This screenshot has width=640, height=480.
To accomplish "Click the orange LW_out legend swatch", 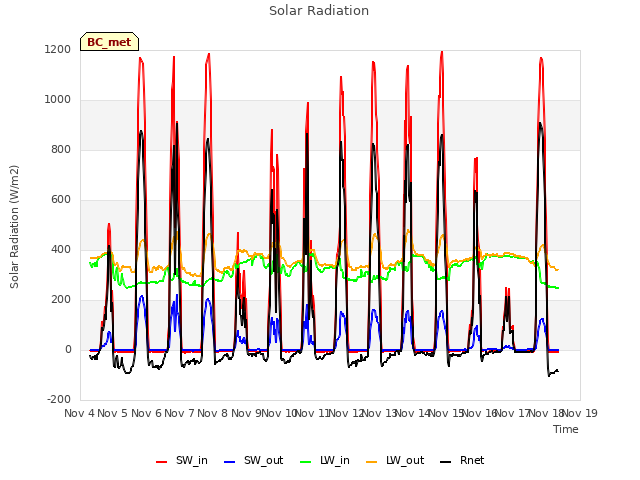I will pyautogui.click(x=372, y=462).
